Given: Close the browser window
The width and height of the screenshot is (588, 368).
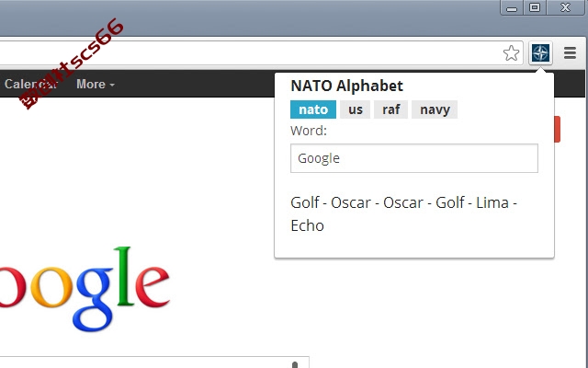Looking at the screenshot, I should click(565, 8).
